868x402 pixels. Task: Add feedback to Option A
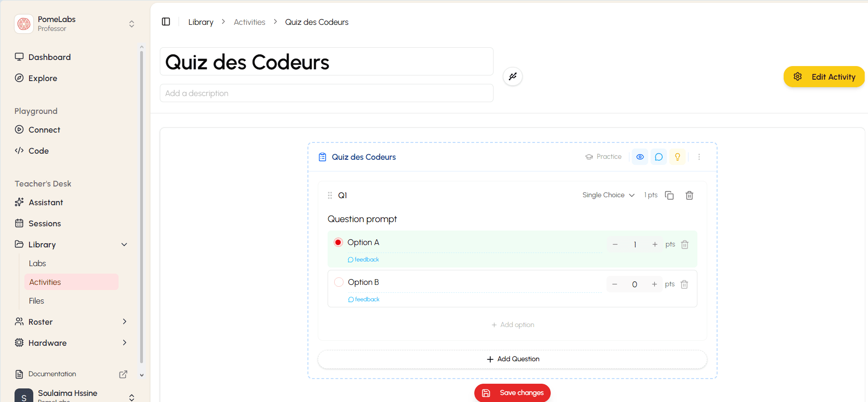tap(363, 260)
